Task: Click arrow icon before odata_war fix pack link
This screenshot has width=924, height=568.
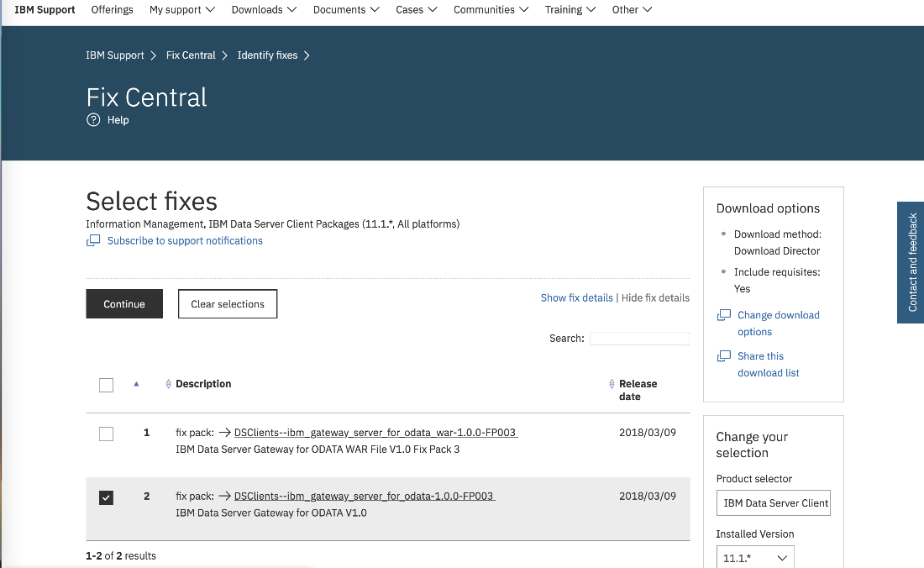Action: (x=224, y=433)
